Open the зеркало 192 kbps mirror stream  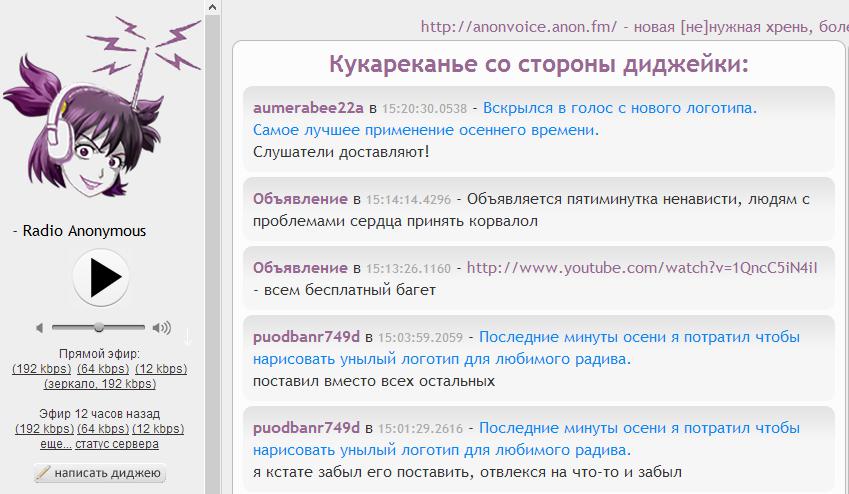(100, 384)
